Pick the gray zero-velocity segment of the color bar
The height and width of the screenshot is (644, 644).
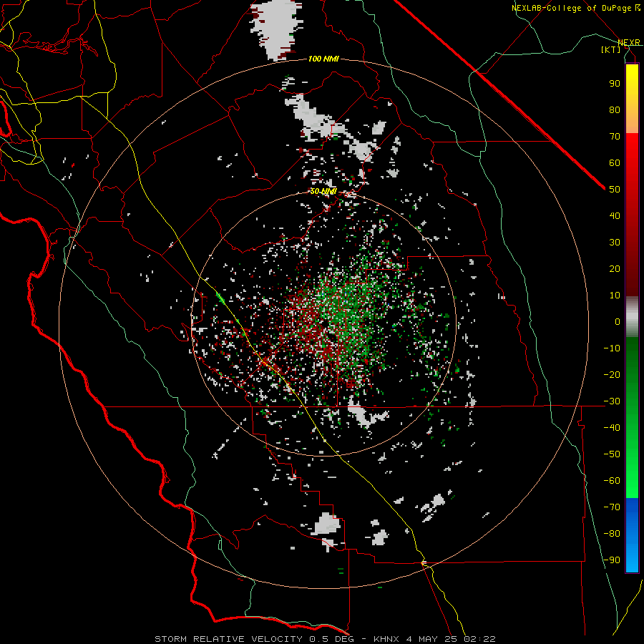tap(632, 317)
